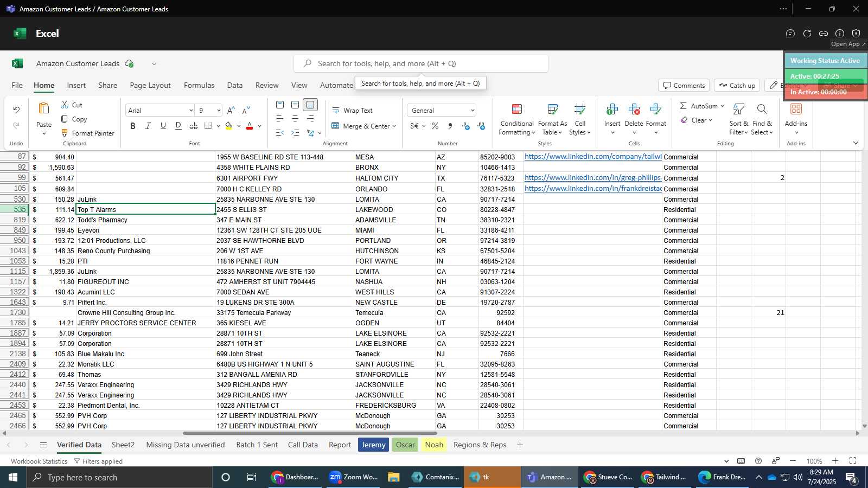Toggle Wrap Text on selected cell
The width and height of the screenshot is (868, 488).
pyautogui.click(x=352, y=110)
